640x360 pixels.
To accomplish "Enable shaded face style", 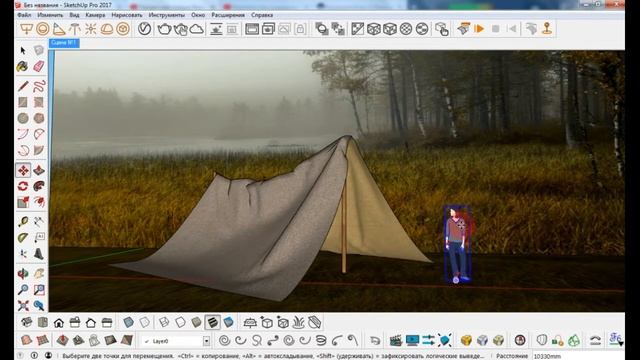I will pyautogui.click(x=196, y=322).
